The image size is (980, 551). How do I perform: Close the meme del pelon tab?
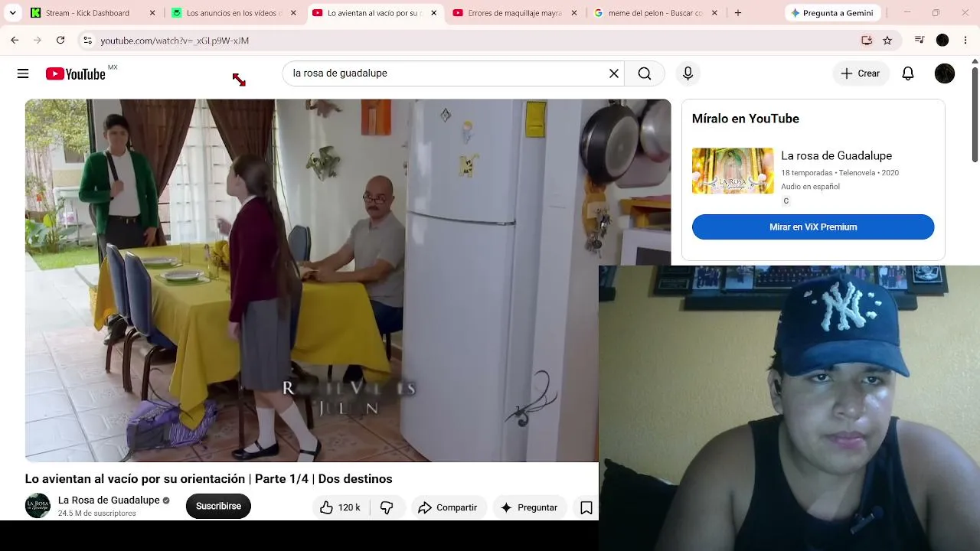pyautogui.click(x=715, y=13)
